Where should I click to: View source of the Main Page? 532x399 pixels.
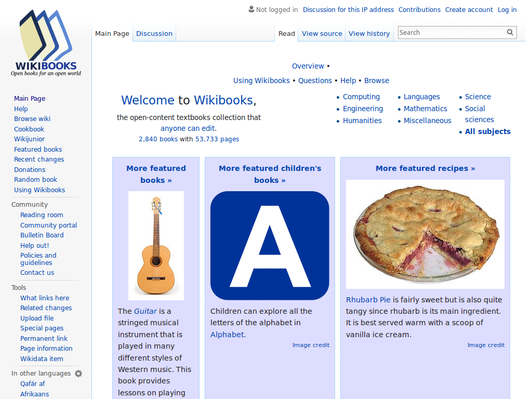(322, 33)
